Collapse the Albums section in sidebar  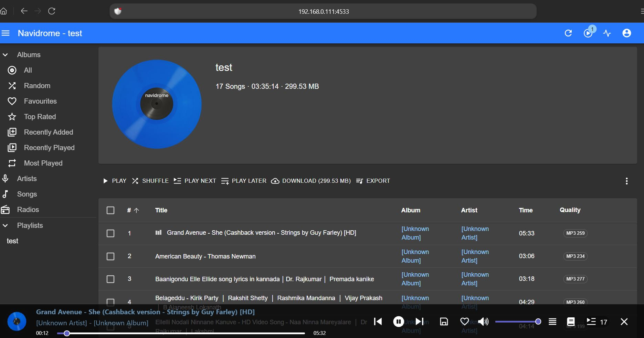pos(5,55)
